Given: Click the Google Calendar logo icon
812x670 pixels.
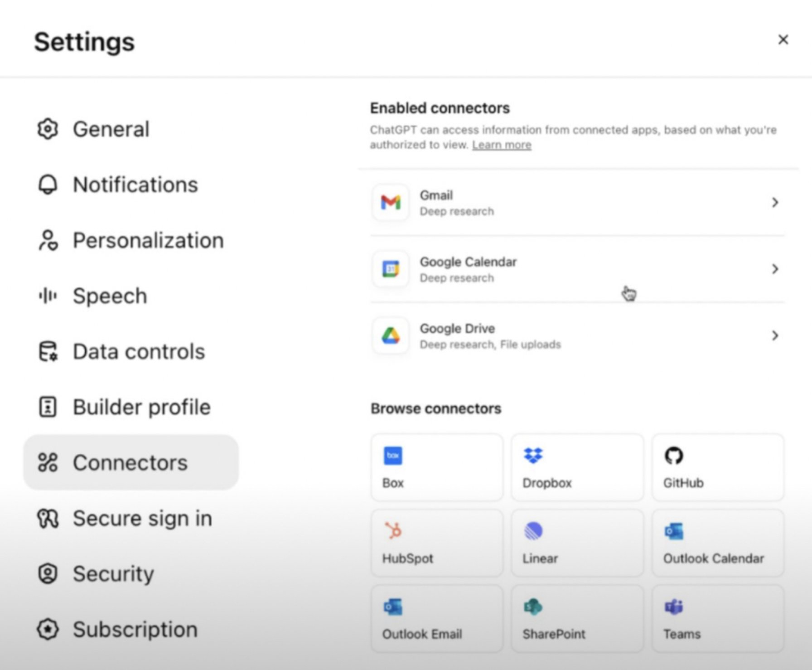Looking at the screenshot, I should (391, 269).
